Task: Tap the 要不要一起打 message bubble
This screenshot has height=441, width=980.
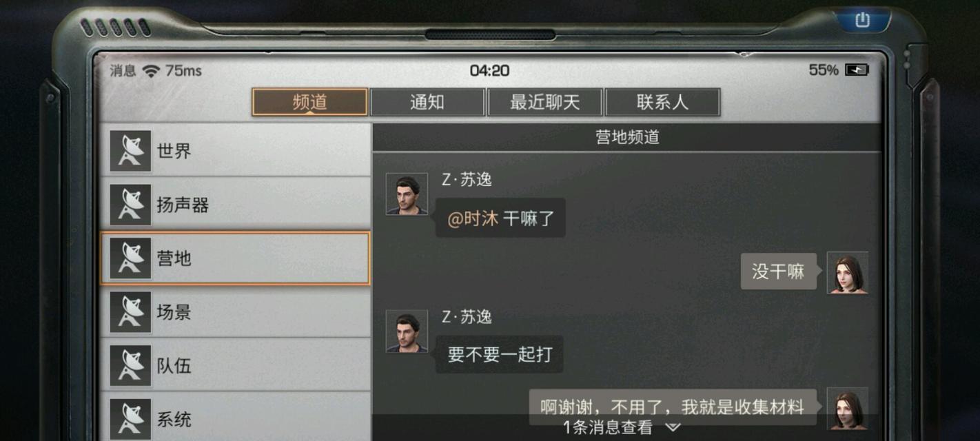Action: [500, 355]
